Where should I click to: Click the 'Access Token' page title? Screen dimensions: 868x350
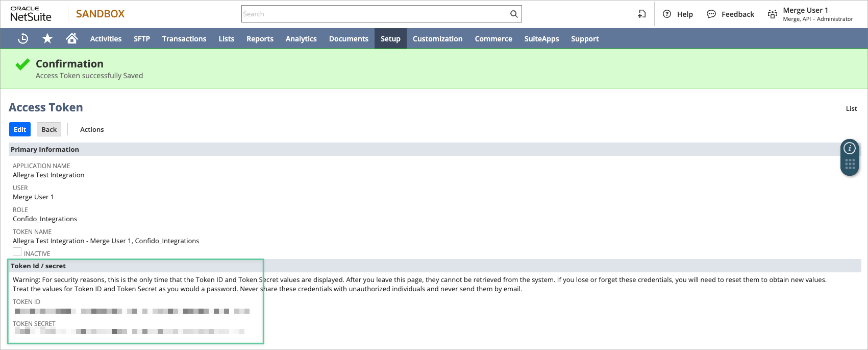(46, 107)
